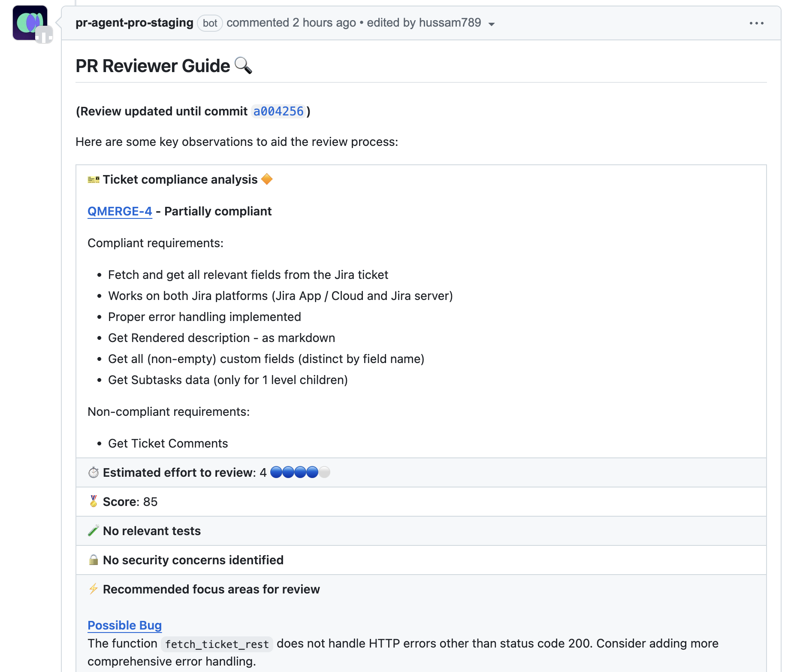Screen dimensions: 791x672
Task: Select 'Fetch and get all relevant fields' bullet
Action: [248, 275]
